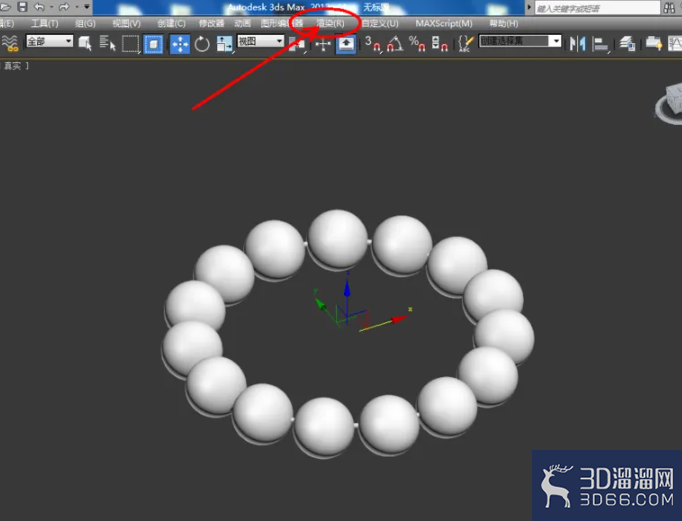Click the Align tool icon
This screenshot has height=521, width=682.
coord(601,44)
